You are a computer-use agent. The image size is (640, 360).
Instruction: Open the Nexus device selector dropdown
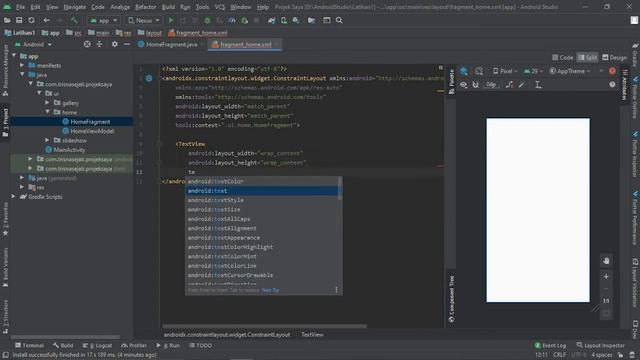pos(144,20)
